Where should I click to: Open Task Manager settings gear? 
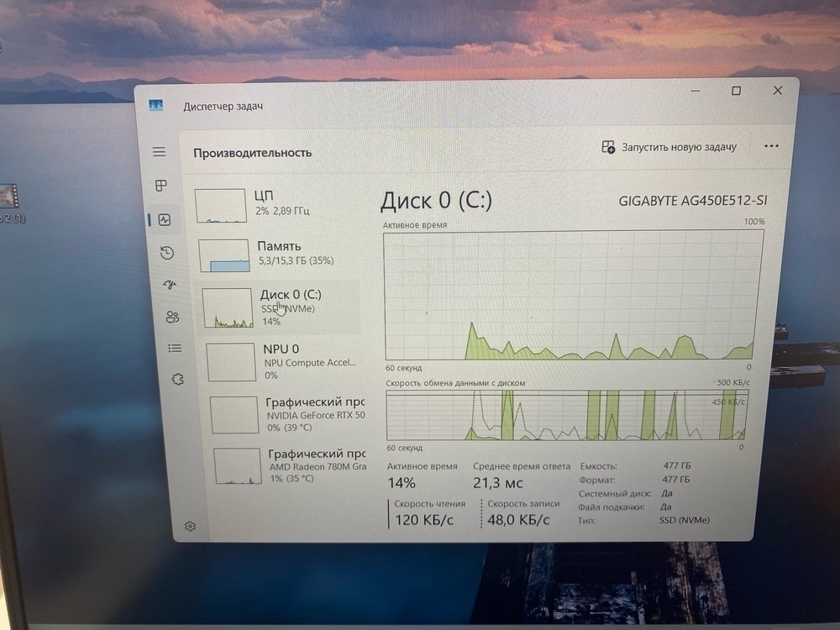[190, 526]
